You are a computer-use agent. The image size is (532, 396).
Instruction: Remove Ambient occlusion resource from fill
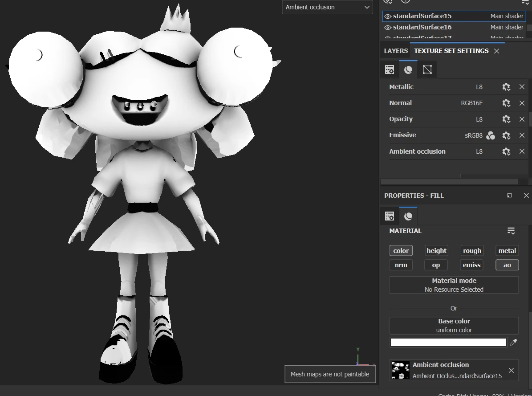[x=512, y=370]
